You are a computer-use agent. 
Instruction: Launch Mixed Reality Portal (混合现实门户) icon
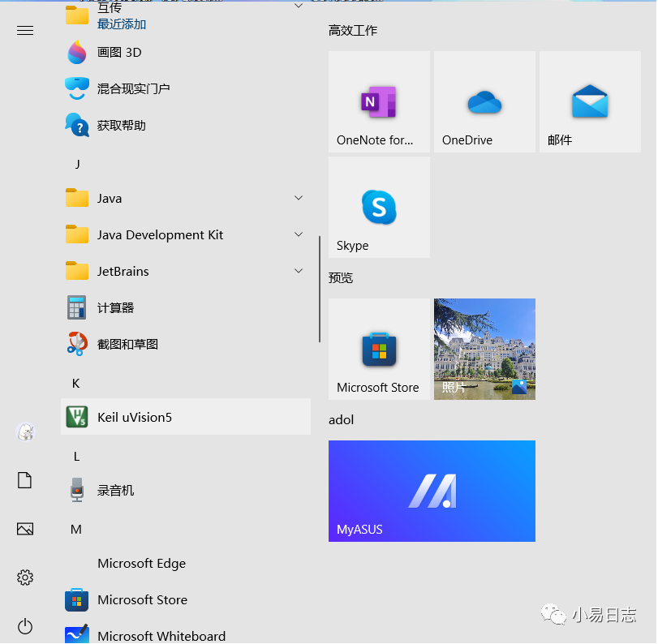click(77, 88)
